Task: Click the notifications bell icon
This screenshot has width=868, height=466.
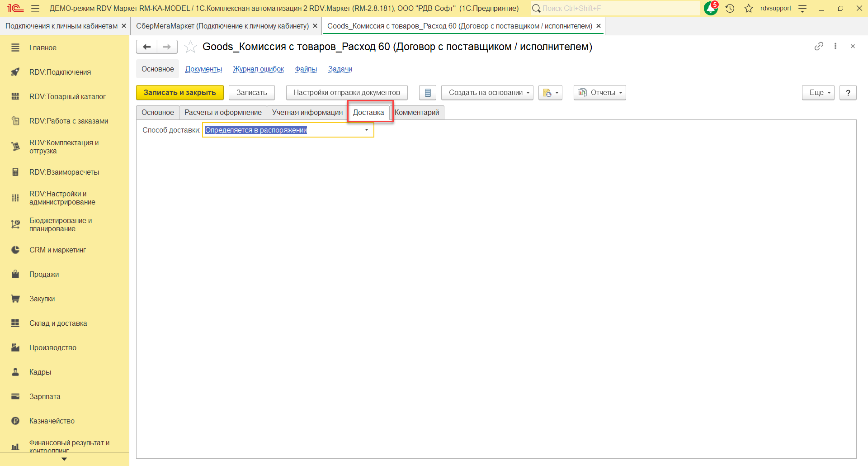Action: 711,8
